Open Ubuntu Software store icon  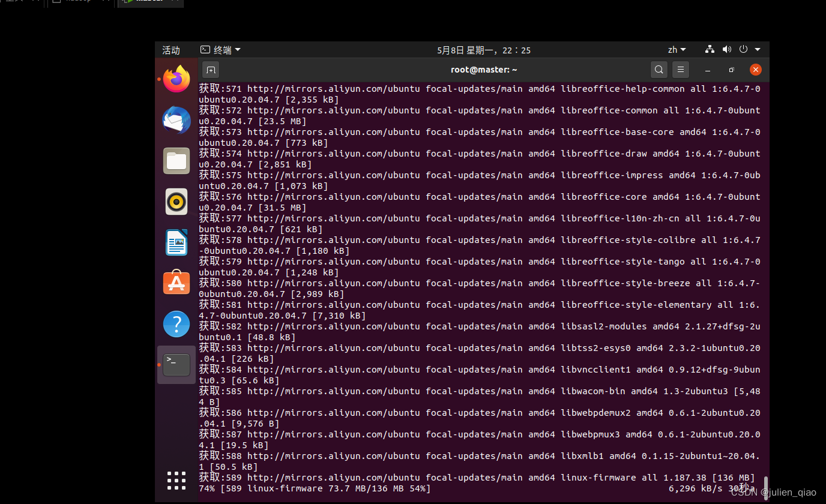point(176,283)
